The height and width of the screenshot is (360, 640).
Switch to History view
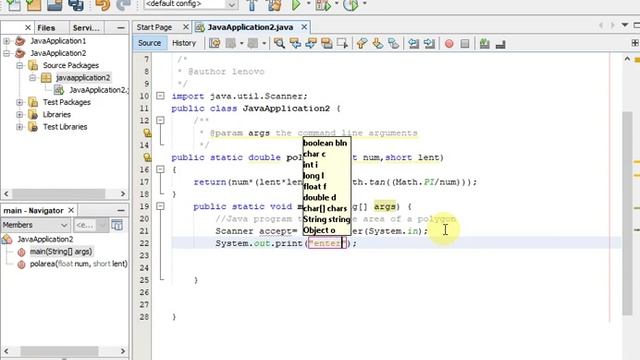[184, 43]
